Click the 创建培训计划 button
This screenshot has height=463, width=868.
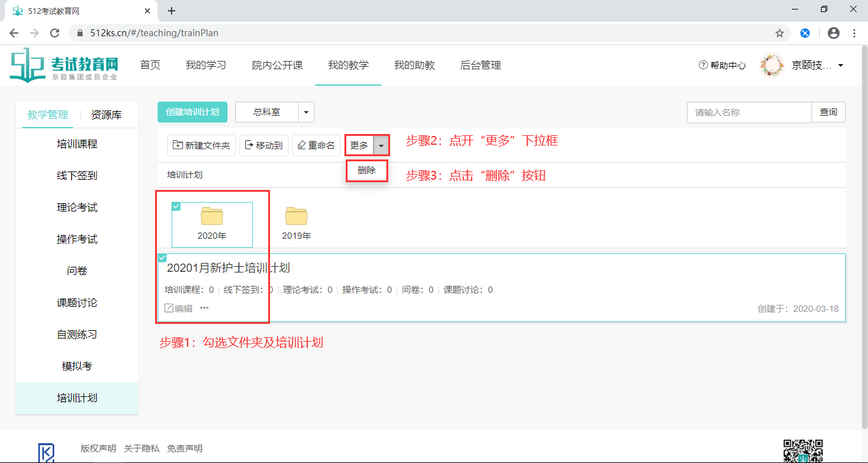(193, 112)
